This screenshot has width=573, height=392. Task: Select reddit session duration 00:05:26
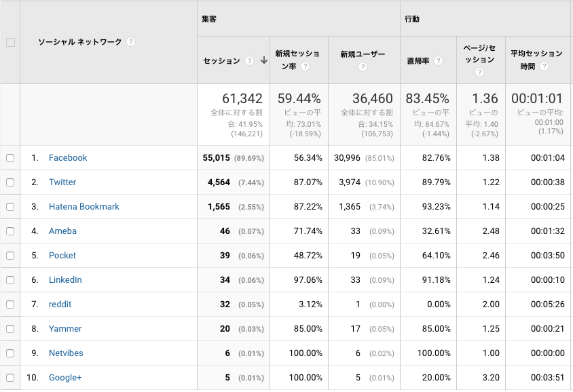pos(548,305)
